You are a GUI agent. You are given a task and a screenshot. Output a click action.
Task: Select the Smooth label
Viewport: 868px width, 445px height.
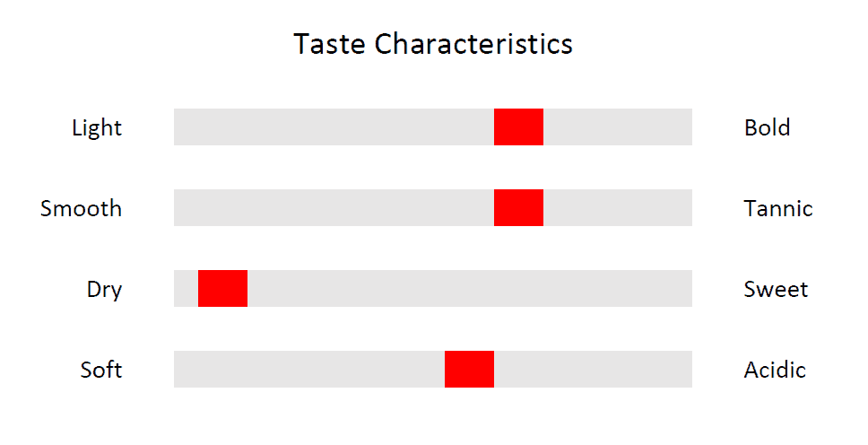pos(81,208)
